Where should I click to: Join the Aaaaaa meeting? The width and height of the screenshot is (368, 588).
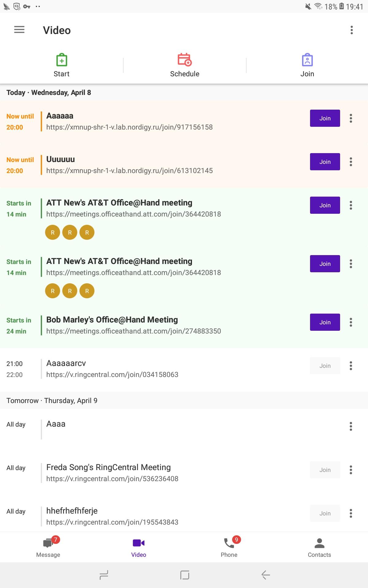click(x=325, y=118)
